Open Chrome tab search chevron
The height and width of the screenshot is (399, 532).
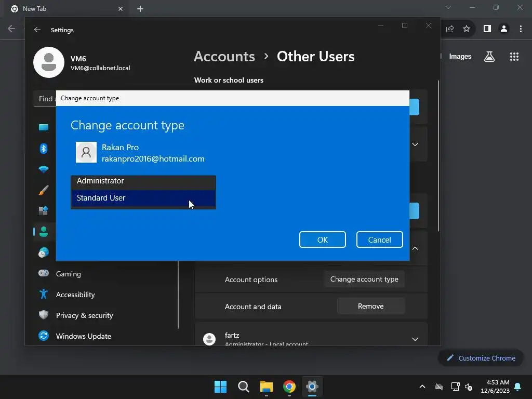coord(448,7)
